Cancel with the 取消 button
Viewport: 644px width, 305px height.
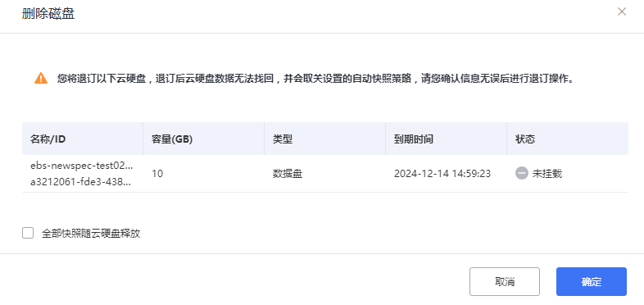[505, 281]
